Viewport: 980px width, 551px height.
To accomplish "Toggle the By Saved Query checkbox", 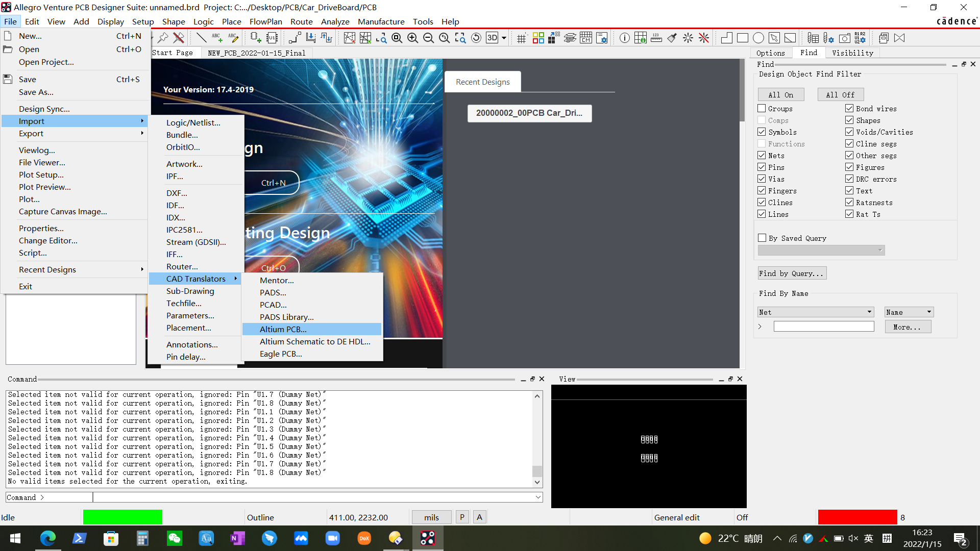I will coord(763,238).
